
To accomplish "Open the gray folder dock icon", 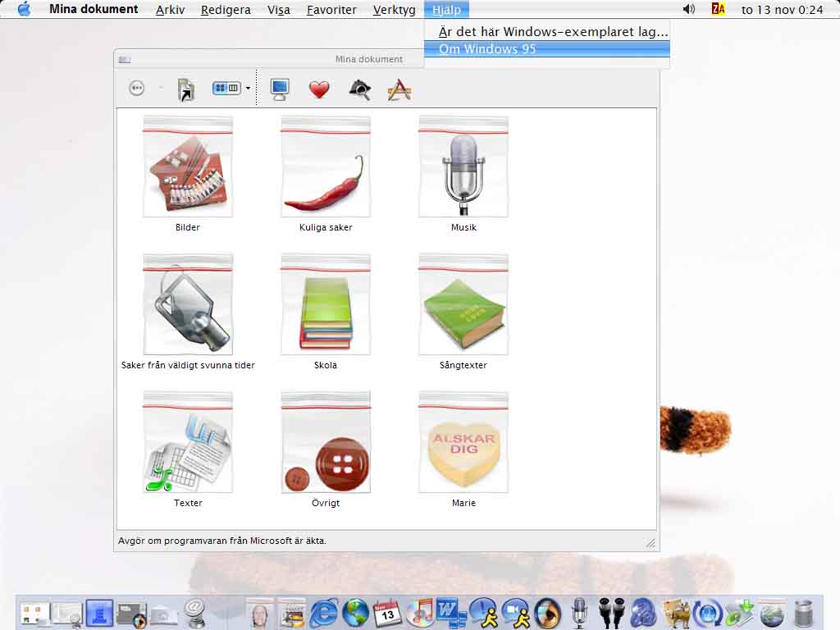I will click(x=163, y=615).
